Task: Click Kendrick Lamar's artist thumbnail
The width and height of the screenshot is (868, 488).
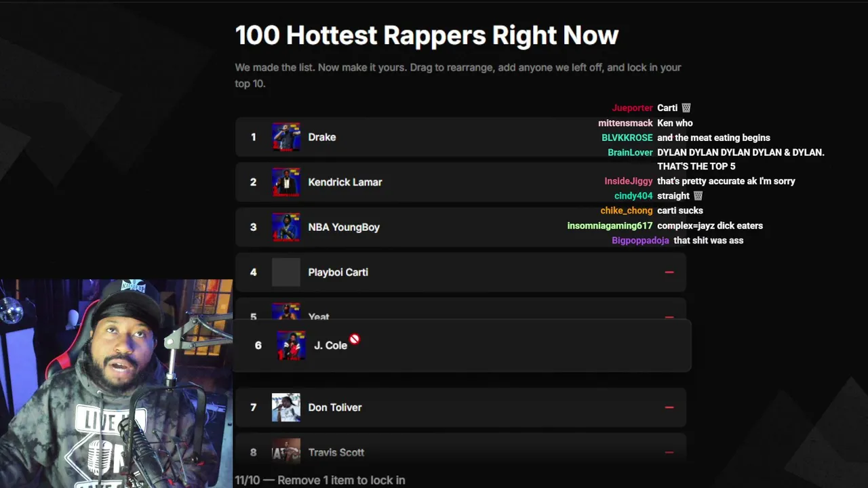Action: pyautogui.click(x=286, y=182)
